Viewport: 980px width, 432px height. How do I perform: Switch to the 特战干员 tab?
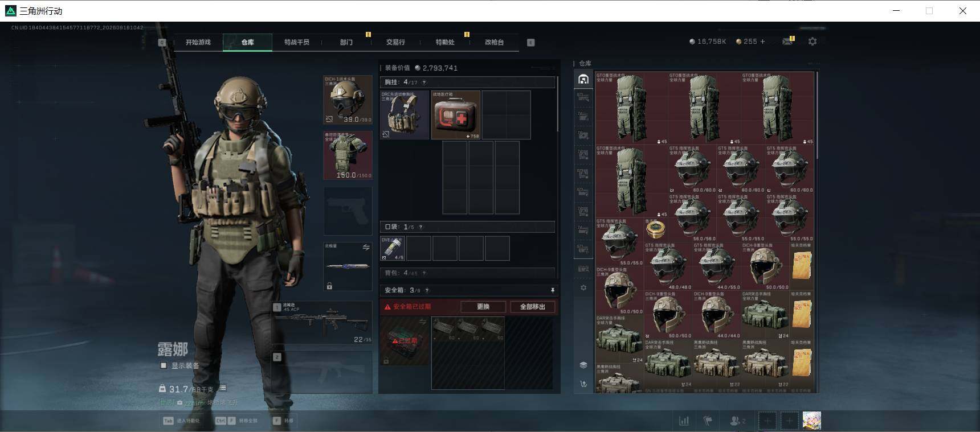coord(297,42)
